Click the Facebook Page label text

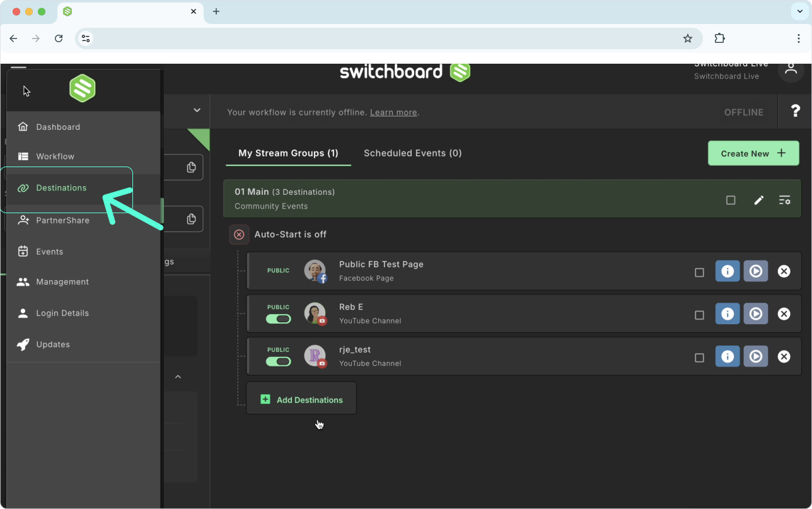[x=366, y=278]
